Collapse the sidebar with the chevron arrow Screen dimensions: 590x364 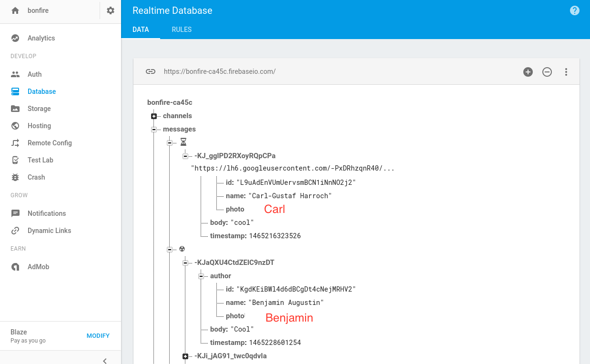tap(105, 360)
